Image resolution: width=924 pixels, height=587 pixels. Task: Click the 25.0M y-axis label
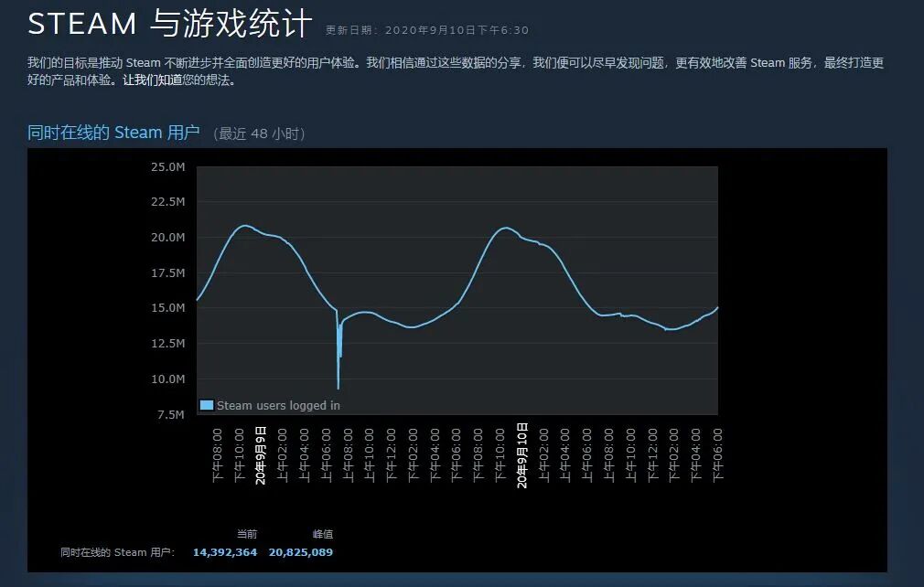[168, 167]
